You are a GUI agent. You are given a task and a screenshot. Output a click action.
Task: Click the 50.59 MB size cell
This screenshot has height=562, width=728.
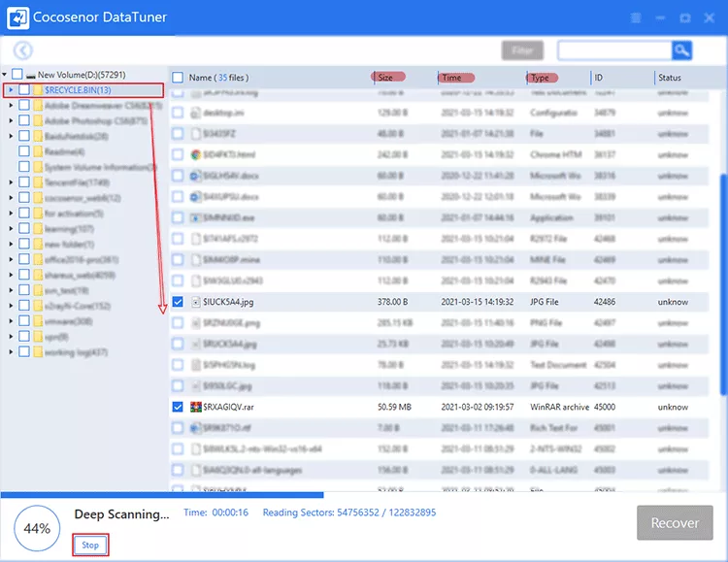pos(394,407)
